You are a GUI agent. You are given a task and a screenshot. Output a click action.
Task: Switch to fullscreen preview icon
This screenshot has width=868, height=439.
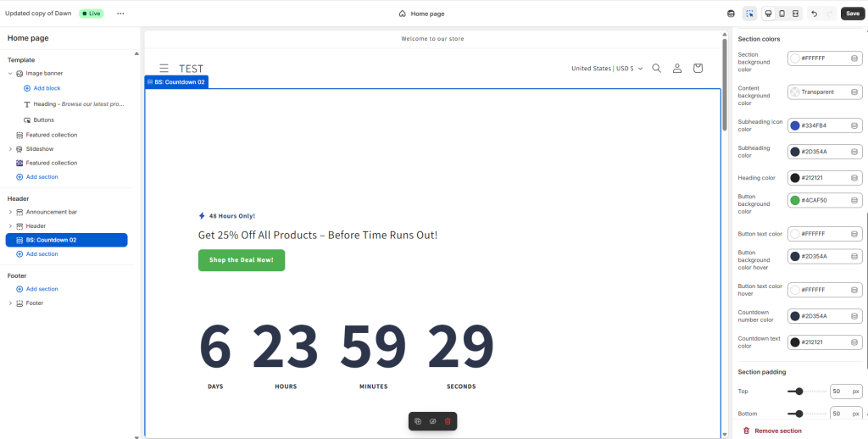[795, 14]
